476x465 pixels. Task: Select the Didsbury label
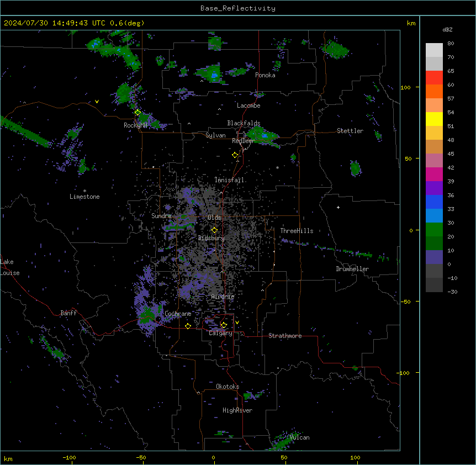211,238
